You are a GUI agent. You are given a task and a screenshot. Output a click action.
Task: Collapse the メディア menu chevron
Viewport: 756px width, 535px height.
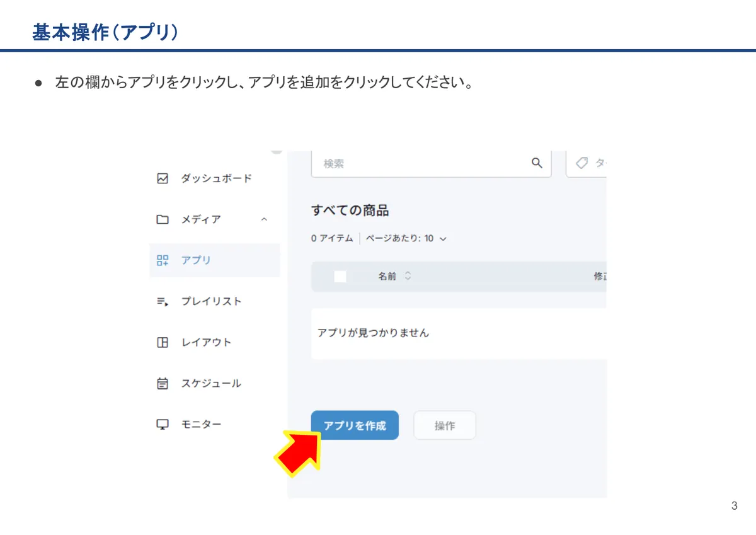pyautogui.click(x=264, y=219)
